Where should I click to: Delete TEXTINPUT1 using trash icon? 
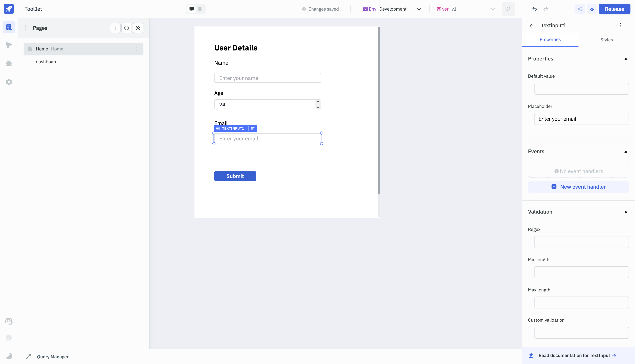pyautogui.click(x=253, y=129)
